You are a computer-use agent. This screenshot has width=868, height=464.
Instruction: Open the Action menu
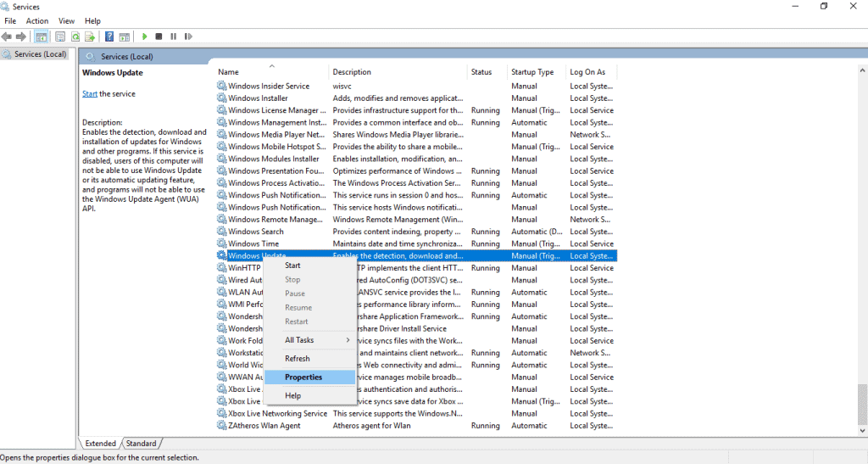coord(37,21)
